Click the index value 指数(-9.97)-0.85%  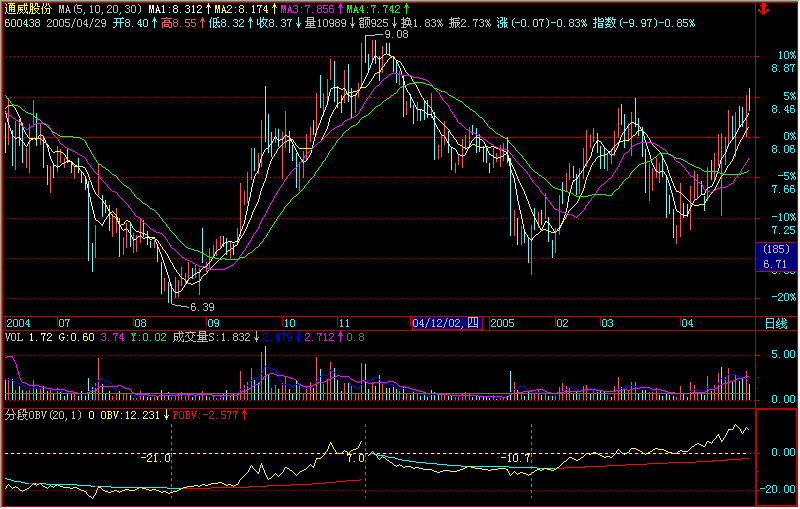click(644, 23)
